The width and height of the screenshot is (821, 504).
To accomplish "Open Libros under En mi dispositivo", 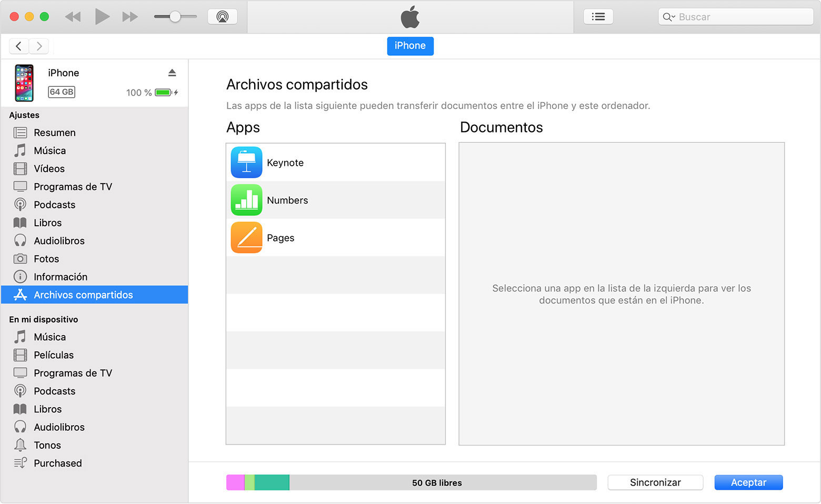I will pyautogui.click(x=95, y=409).
